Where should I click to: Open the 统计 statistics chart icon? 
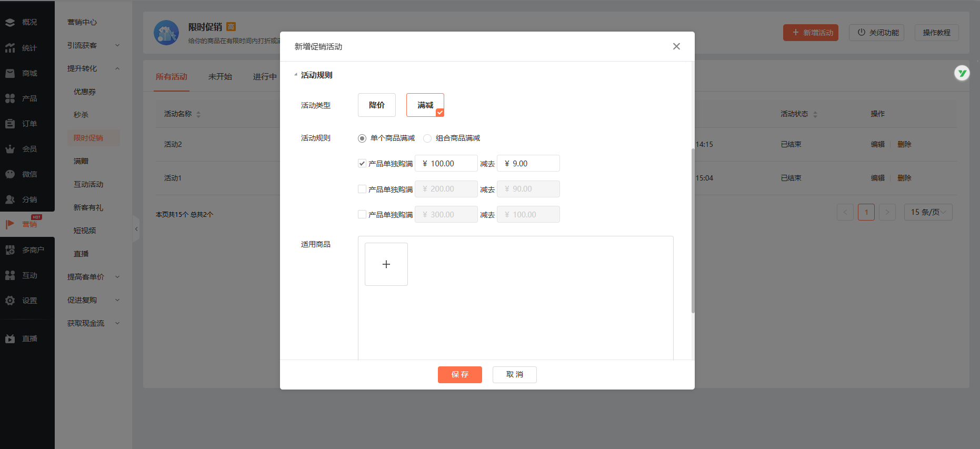10,48
